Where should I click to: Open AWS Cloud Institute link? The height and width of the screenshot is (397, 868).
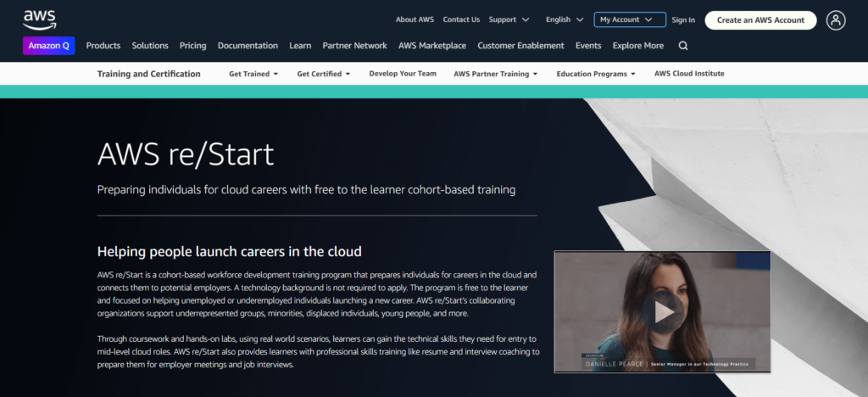(689, 73)
